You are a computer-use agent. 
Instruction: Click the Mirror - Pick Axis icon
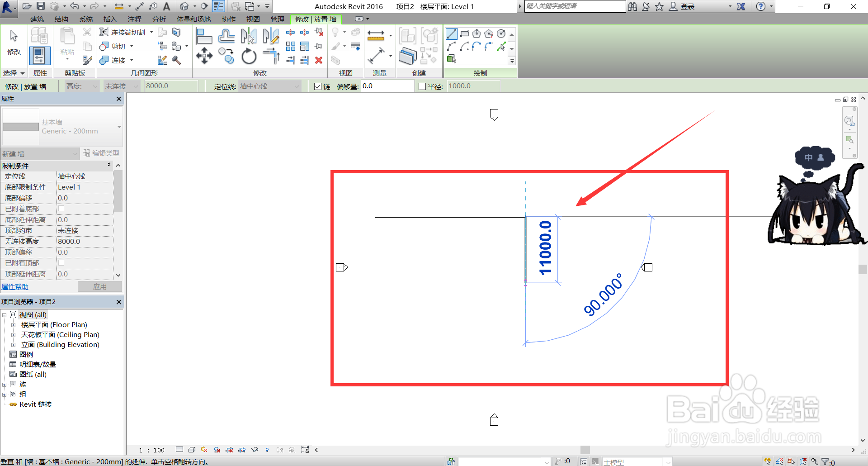click(248, 36)
